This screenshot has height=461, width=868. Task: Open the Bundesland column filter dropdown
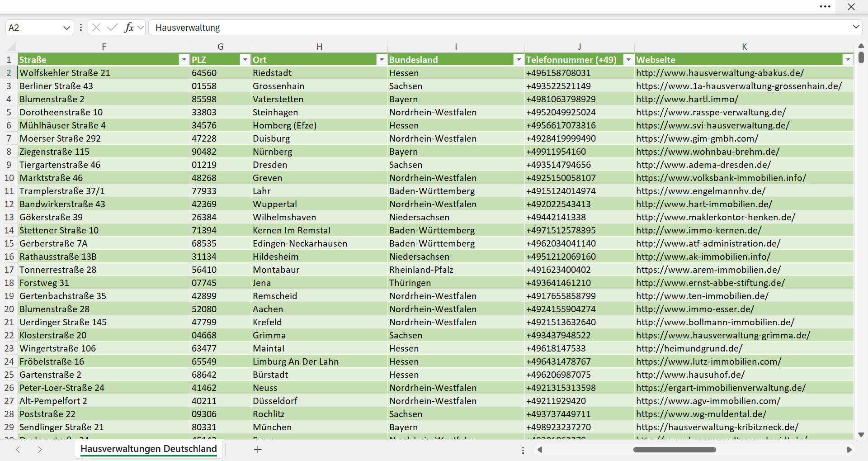tap(518, 60)
